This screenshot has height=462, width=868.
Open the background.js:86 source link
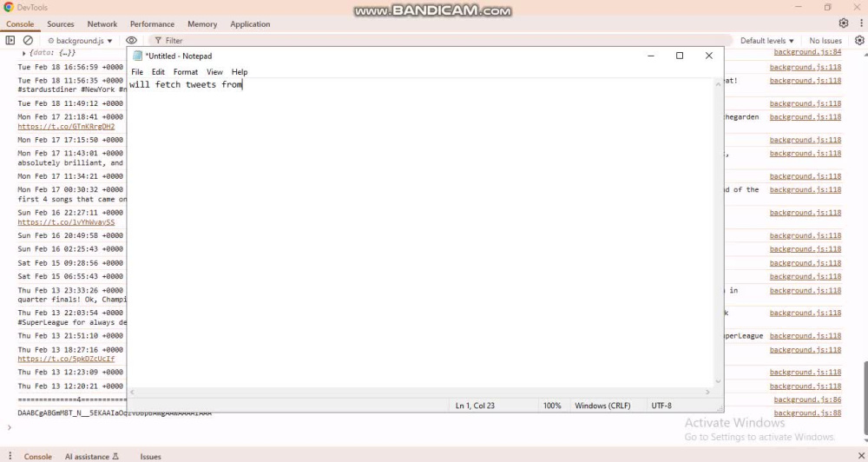(x=807, y=399)
